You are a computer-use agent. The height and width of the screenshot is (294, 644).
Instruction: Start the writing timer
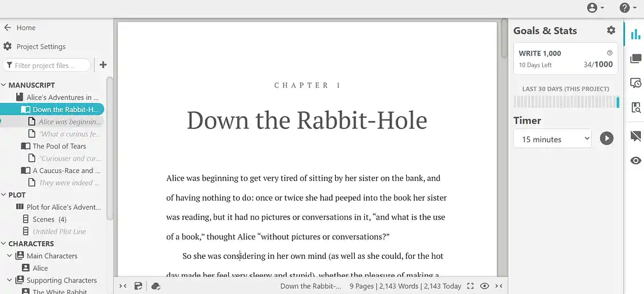coord(606,138)
